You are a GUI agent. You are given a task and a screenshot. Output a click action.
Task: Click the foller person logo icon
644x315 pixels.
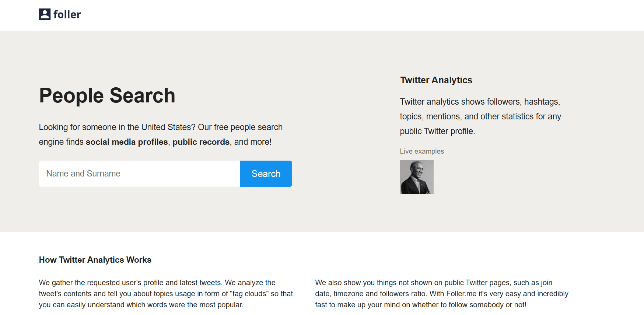point(45,14)
